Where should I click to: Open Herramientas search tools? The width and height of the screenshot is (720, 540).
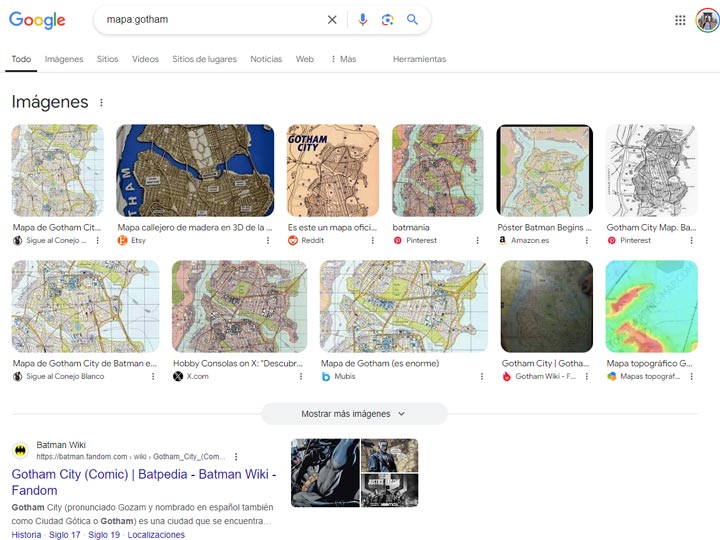[419, 59]
